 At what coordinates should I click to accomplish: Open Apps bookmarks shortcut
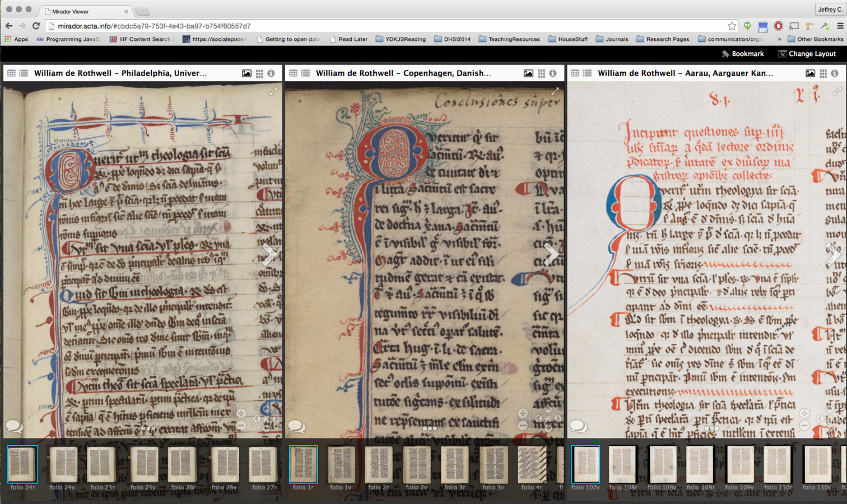(x=16, y=39)
